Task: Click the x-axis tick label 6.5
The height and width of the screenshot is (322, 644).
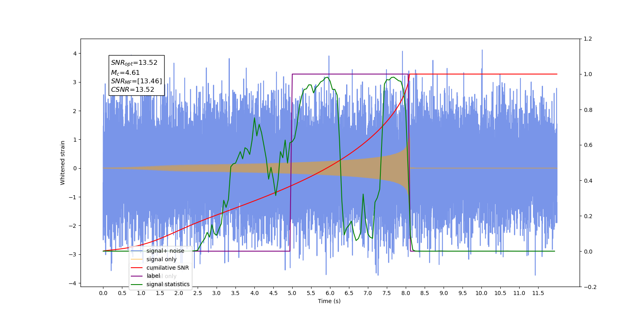Action: (349, 293)
